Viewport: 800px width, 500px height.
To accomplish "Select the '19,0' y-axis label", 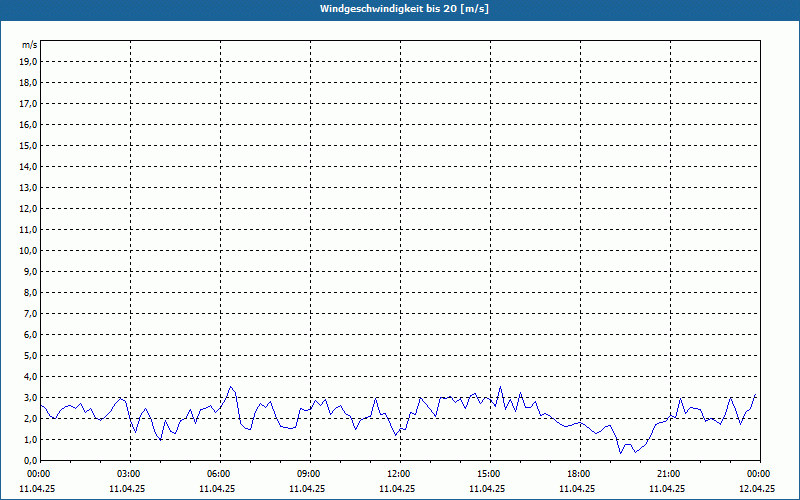I will [x=28, y=62].
